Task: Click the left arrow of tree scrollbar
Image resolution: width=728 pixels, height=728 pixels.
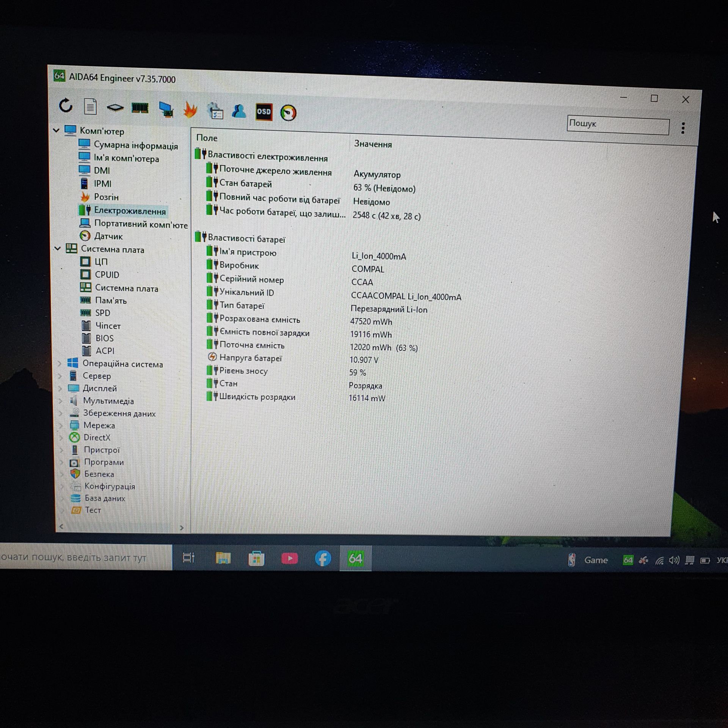Action: 61,526
